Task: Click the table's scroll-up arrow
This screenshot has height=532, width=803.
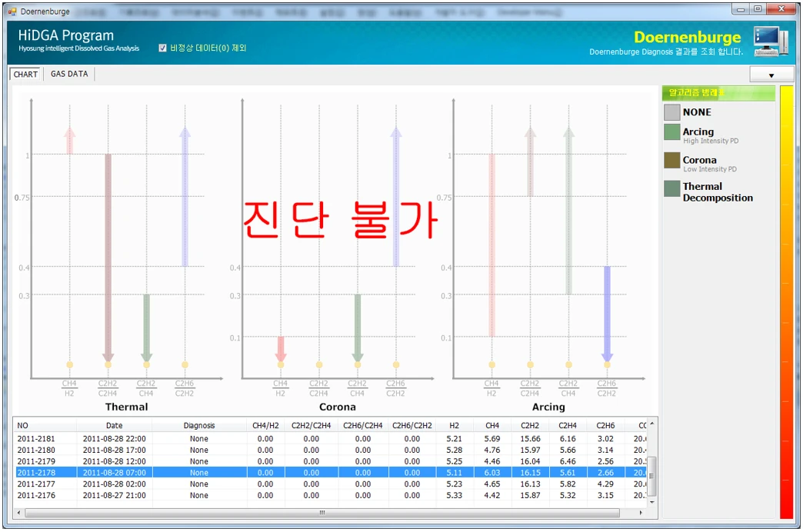Action: (x=652, y=424)
